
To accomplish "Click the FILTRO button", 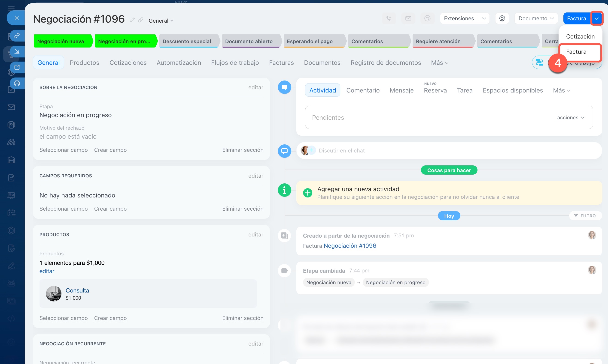I will (x=585, y=216).
